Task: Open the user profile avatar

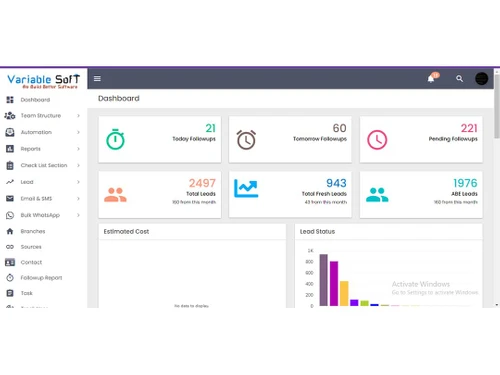Action: (x=481, y=79)
